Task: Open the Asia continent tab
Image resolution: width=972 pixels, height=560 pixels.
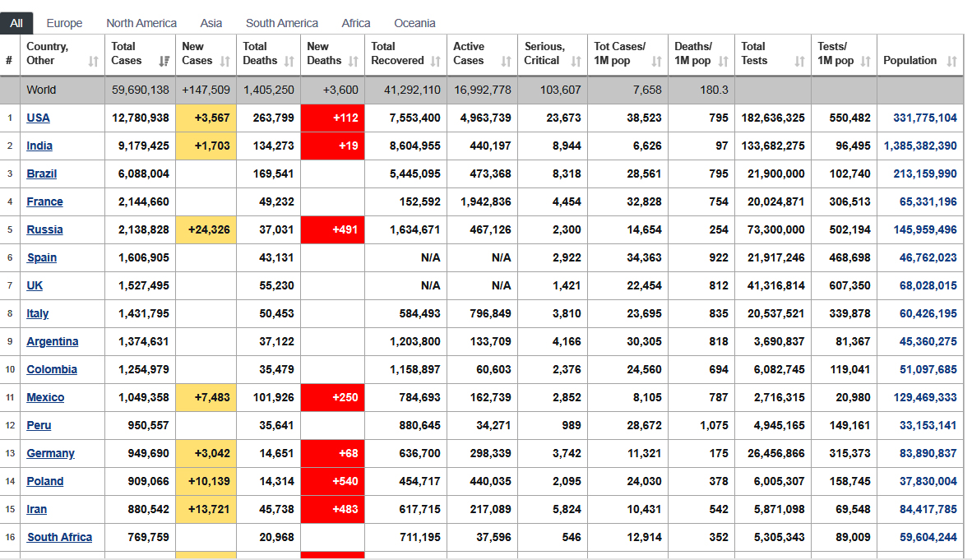Action: point(211,23)
